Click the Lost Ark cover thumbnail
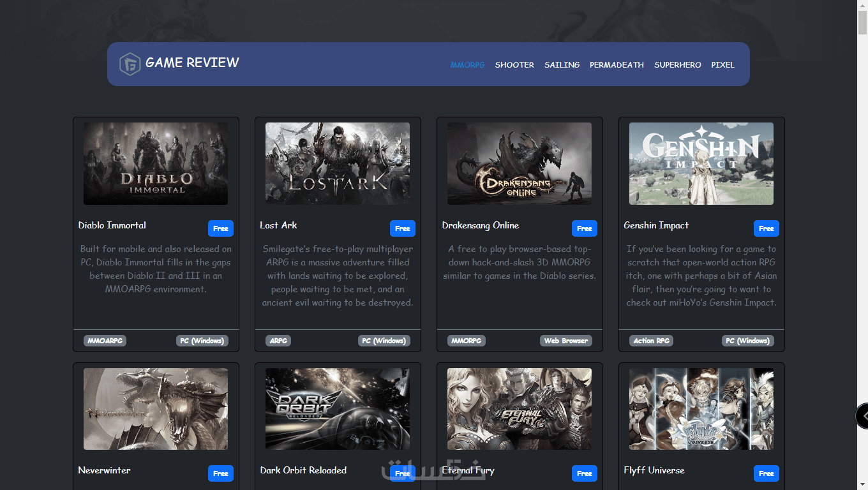 point(338,163)
